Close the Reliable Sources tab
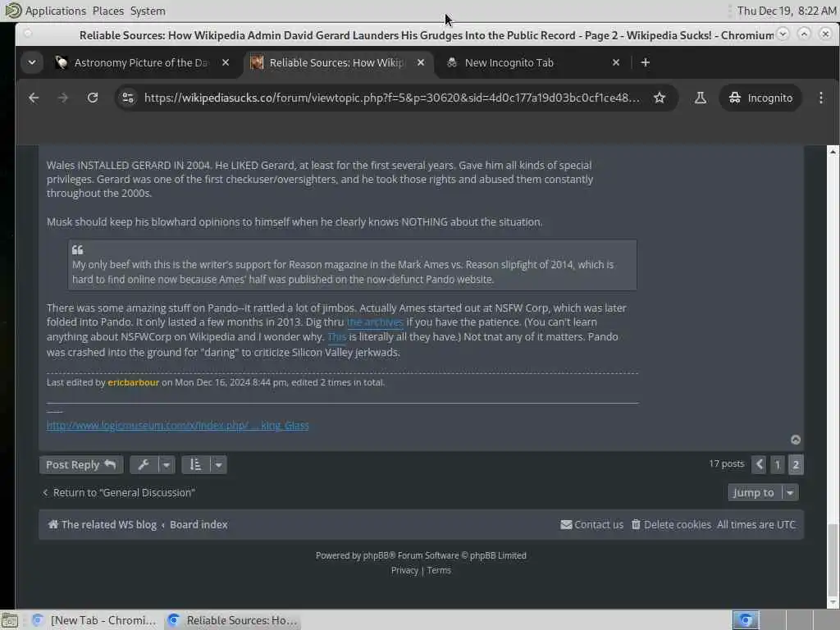Viewport: 840px width, 630px height. [x=421, y=62]
